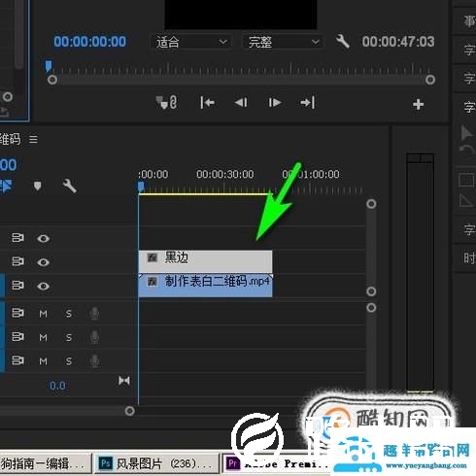Solo the third audio track
The width and height of the screenshot is (476, 476).
(x=69, y=361)
